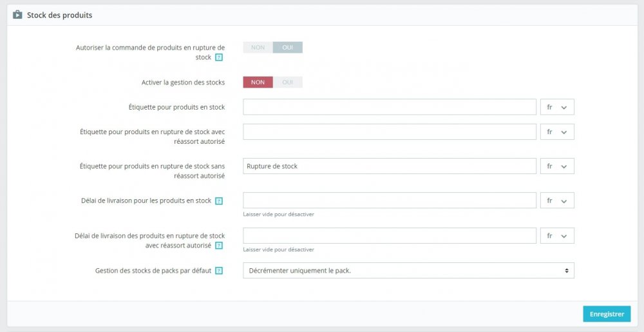Set out-of-stock ordering to OUI
Image resolution: width=644 pixels, height=332 pixels.
click(287, 47)
